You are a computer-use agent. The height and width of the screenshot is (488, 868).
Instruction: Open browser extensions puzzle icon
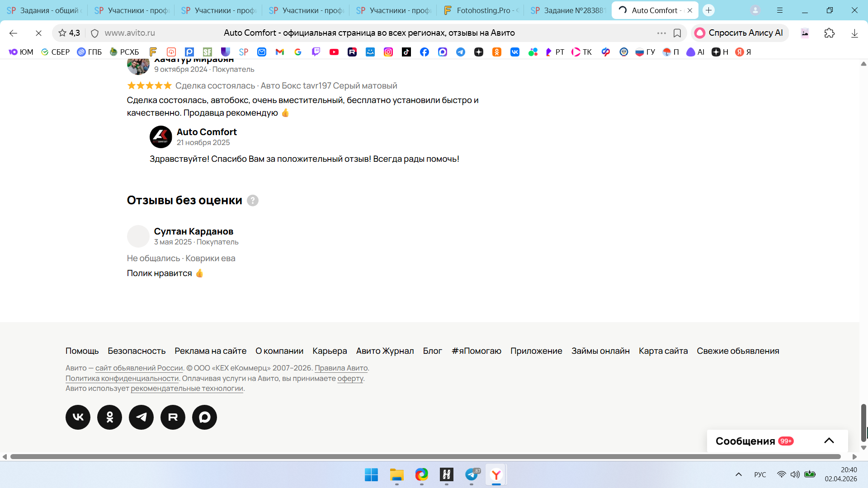click(x=829, y=33)
